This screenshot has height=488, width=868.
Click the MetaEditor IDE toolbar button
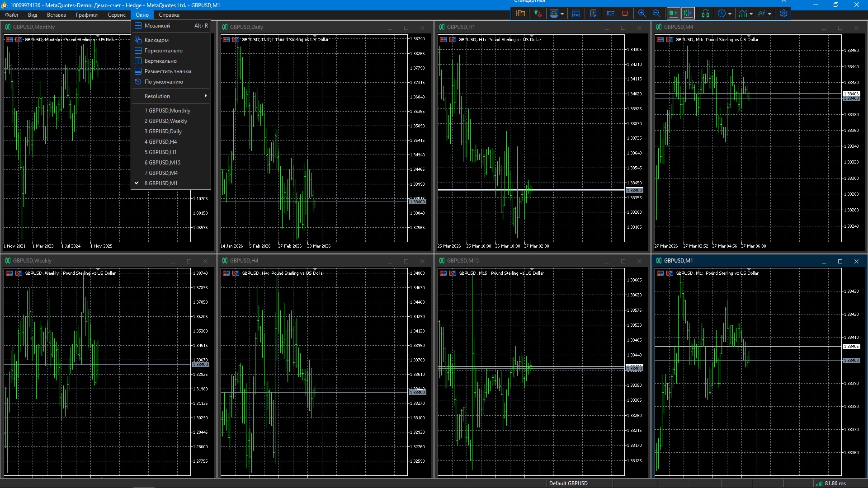(x=610, y=14)
